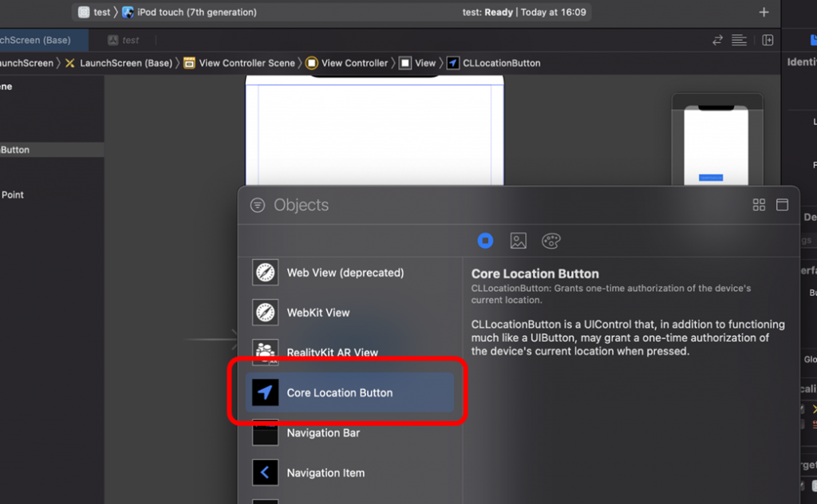Select View Controller Scene in breadcrumb
This screenshot has width=817, height=504.
coord(239,63)
